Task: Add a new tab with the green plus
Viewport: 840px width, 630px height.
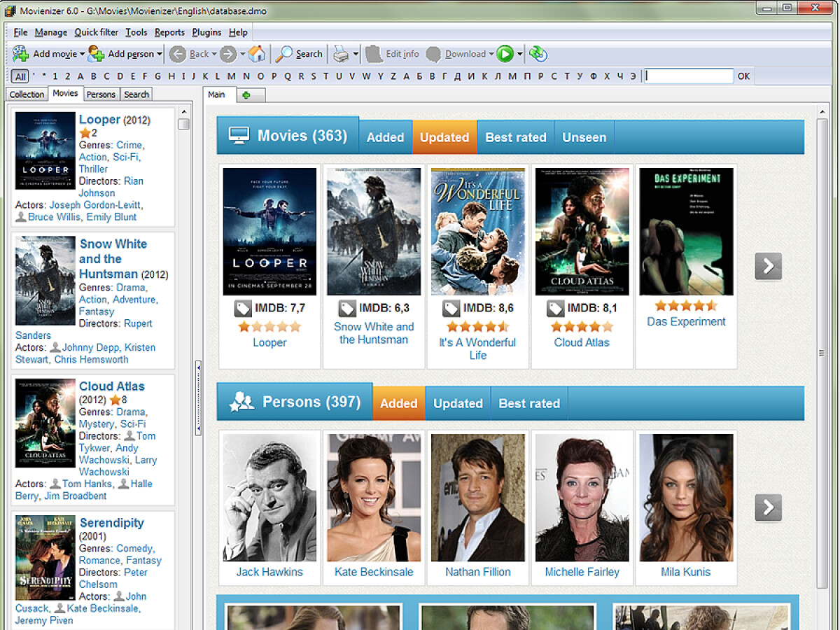Action: (x=246, y=95)
